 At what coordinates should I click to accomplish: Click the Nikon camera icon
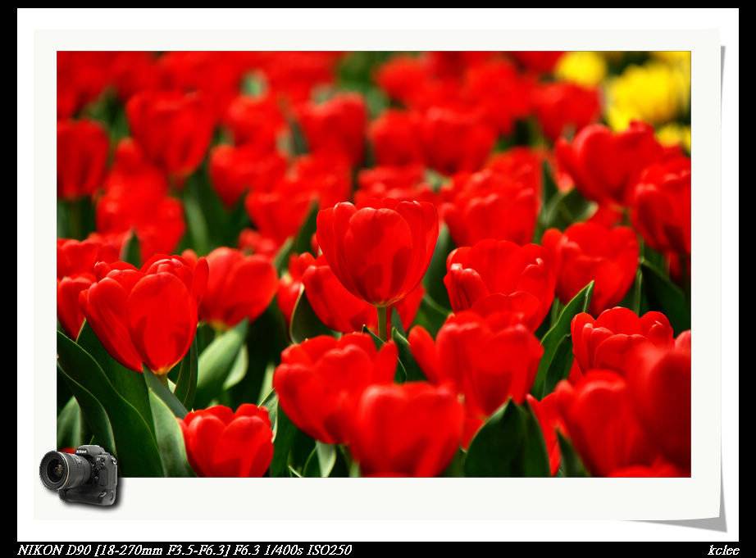click(80, 474)
